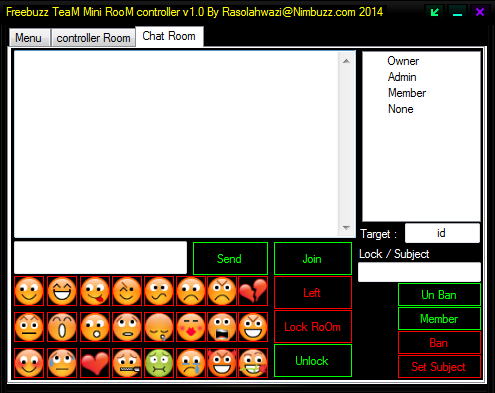The height and width of the screenshot is (393, 495).
Task: Pick the green sick face emoticon
Action: [159, 363]
